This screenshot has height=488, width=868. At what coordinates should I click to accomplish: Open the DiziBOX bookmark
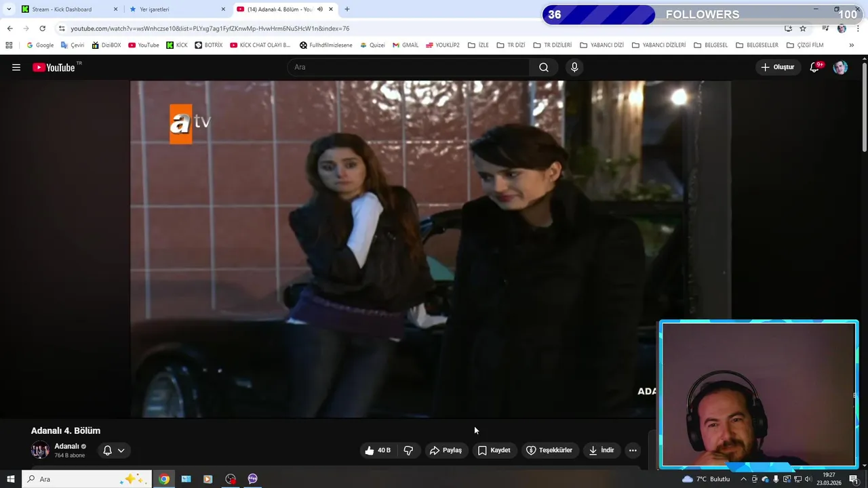(106, 45)
